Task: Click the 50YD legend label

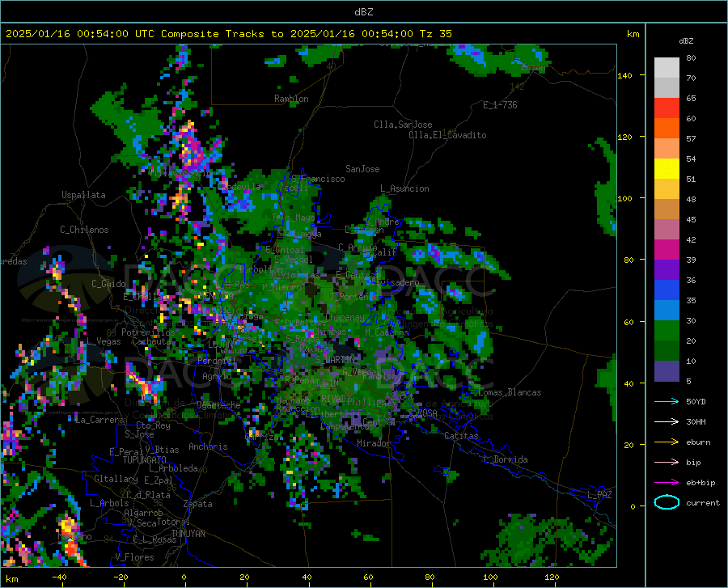Action: tap(696, 401)
